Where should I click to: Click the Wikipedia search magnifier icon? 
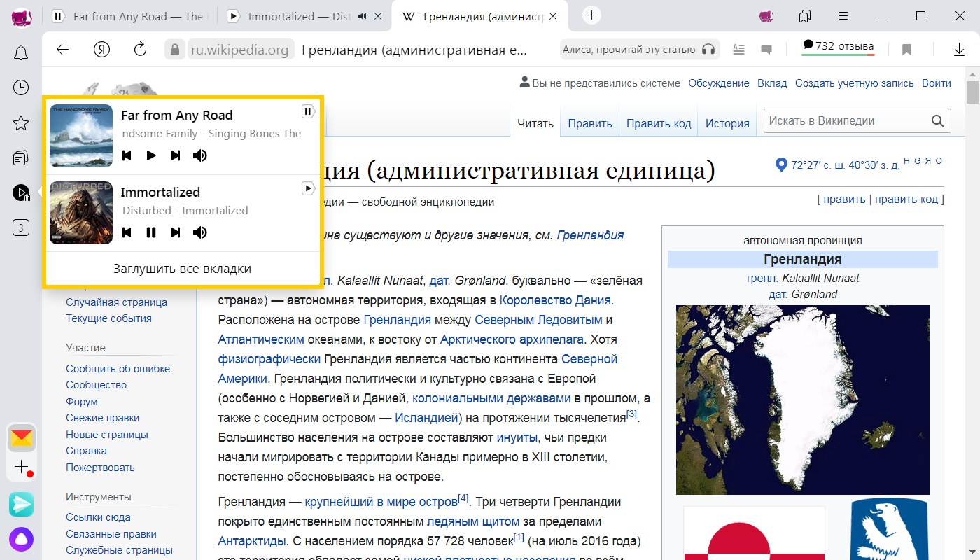(938, 120)
